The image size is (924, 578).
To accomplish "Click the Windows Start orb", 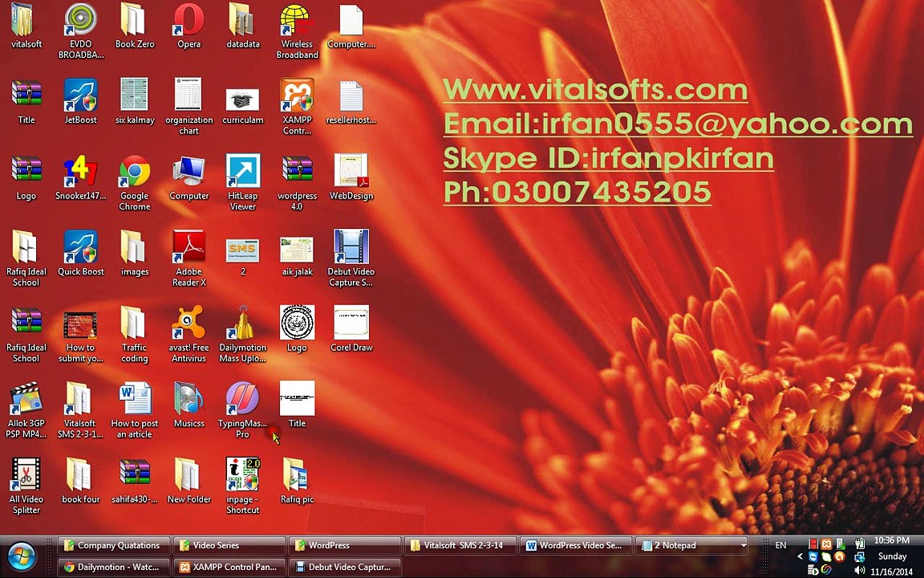I will click(22, 556).
